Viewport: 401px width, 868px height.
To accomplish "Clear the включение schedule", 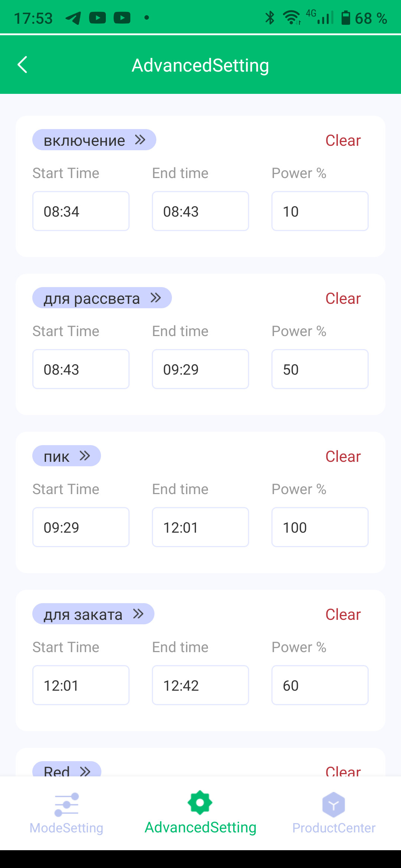I will coord(343,141).
